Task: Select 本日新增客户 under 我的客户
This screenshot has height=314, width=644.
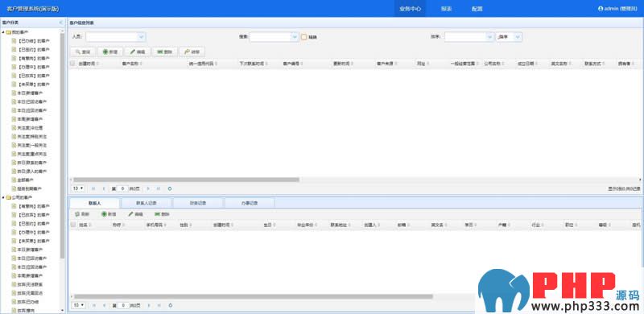Action: (x=30, y=93)
